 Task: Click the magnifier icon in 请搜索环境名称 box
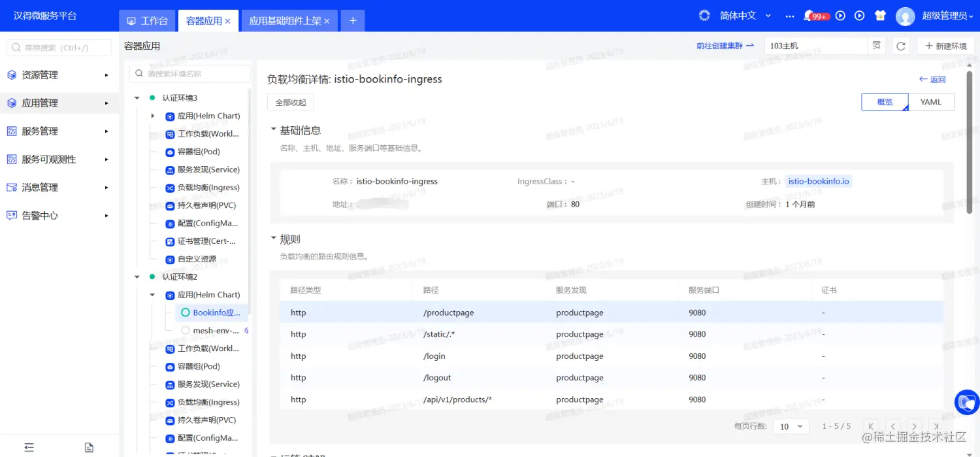pyautogui.click(x=139, y=74)
